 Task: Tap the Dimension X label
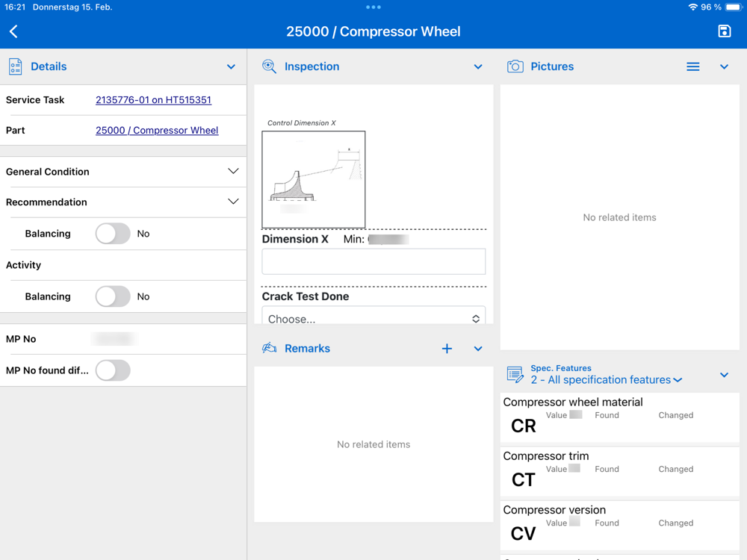click(x=295, y=239)
